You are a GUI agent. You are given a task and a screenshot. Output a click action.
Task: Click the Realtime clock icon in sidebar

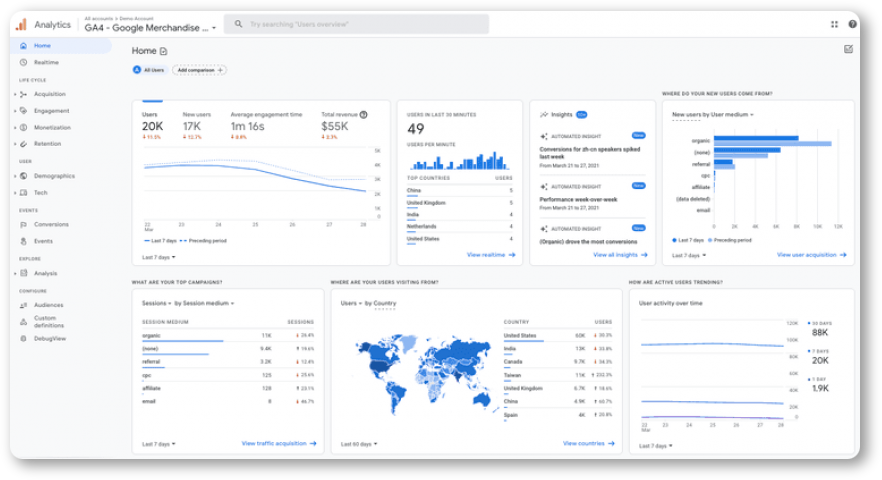pos(24,62)
